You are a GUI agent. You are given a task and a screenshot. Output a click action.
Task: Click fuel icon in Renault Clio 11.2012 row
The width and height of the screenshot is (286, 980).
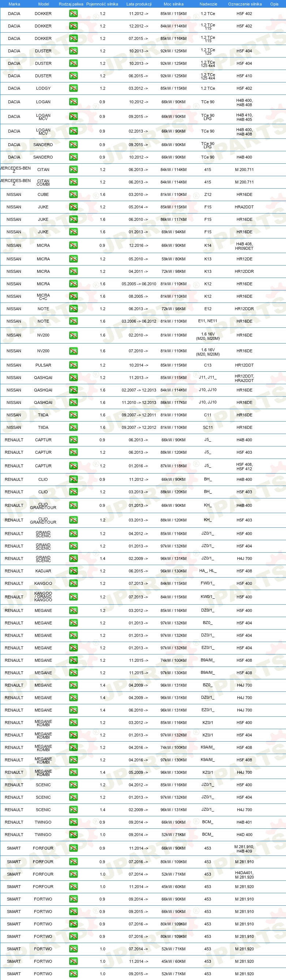(x=73, y=479)
